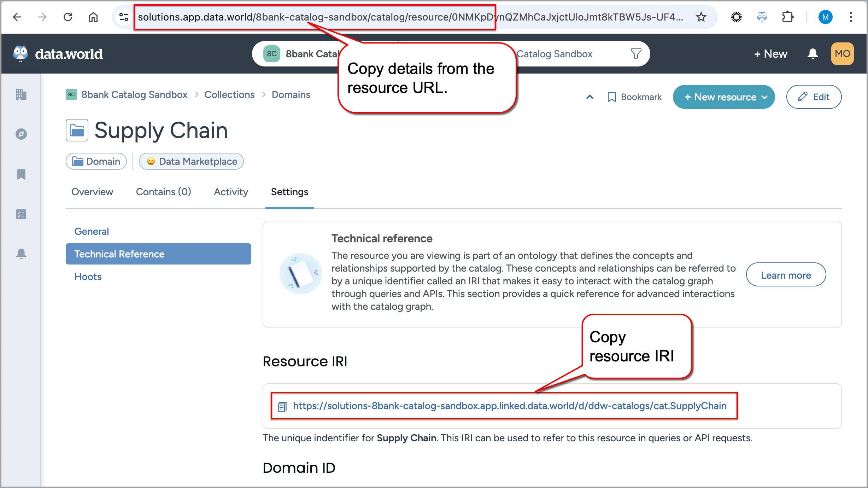Open the data.world owl extension icon

[762, 17]
